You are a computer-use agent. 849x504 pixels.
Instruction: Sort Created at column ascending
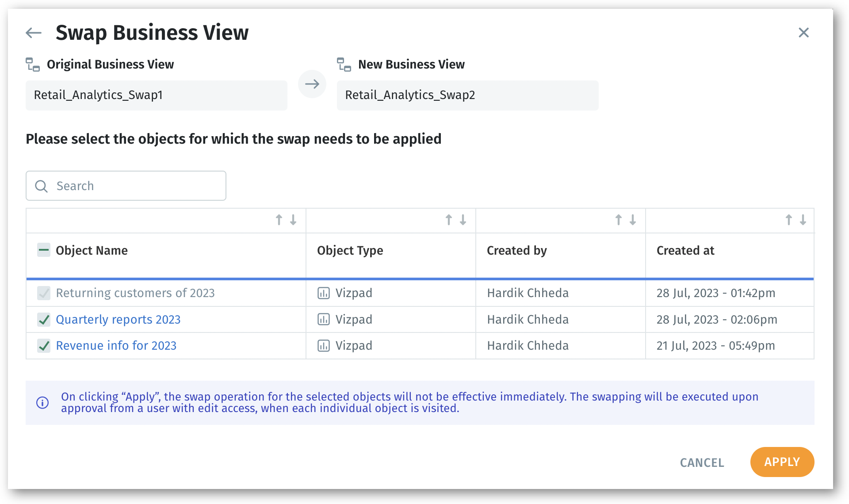click(x=789, y=220)
